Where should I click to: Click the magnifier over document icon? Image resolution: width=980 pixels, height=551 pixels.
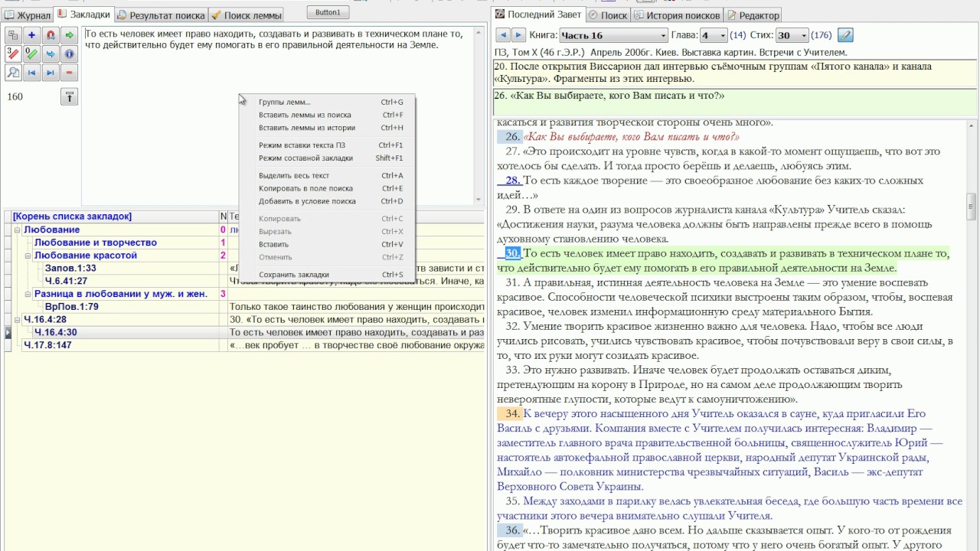pyautogui.click(x=13, y=73)
